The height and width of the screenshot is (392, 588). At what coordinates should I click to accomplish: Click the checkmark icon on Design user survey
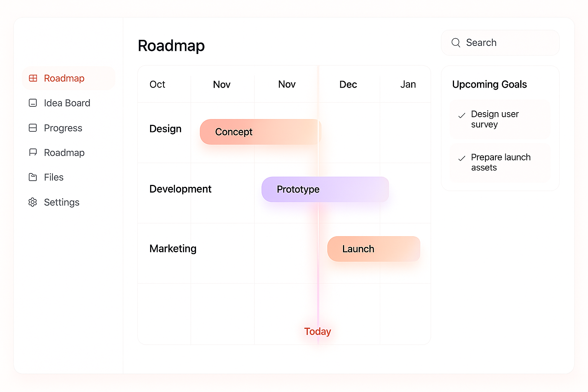(462, 115)
